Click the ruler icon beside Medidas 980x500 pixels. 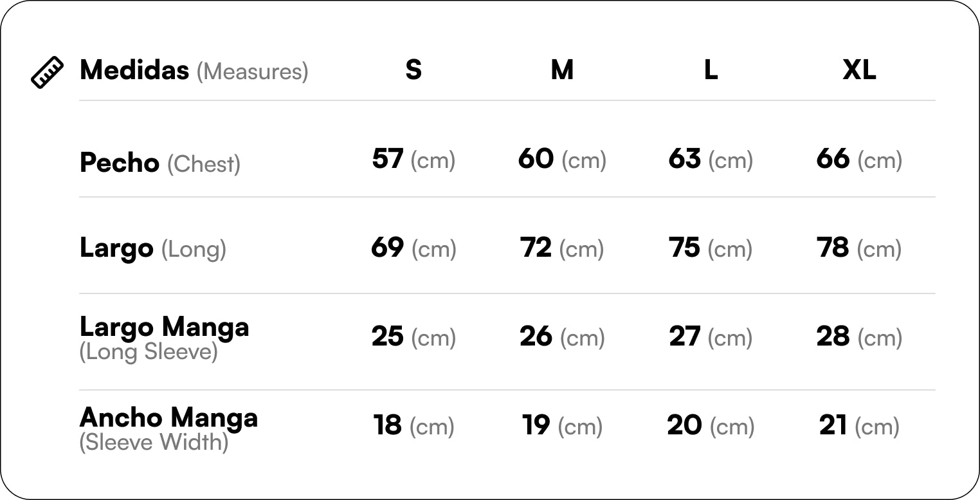point(47,72)
